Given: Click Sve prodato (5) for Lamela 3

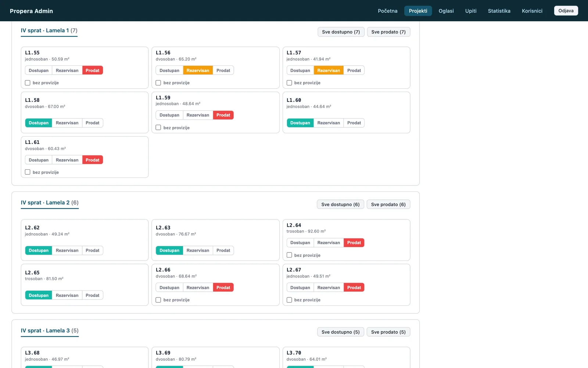Looking at the screenshot, I should (x=388, y=332).
